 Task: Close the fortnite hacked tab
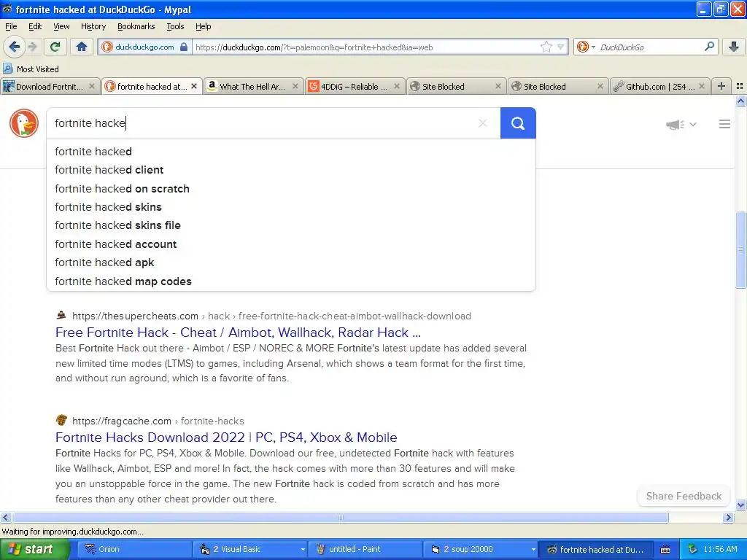194,86
